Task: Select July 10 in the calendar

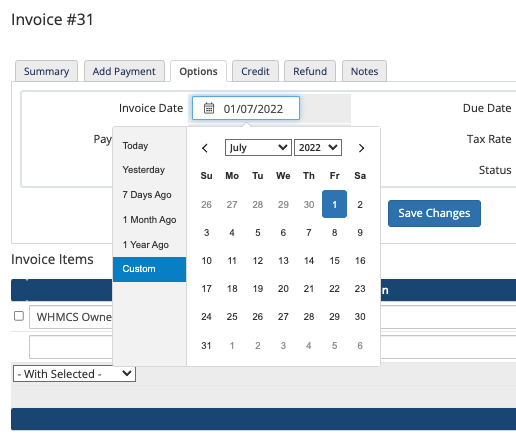Action: pyautogui.click(x=206, y=260)
